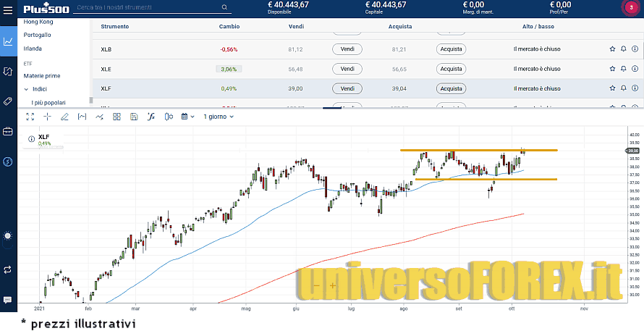Open the red notification badge showing 3
The width and height of the screenshot is (644, 331).
coord(630,8)
